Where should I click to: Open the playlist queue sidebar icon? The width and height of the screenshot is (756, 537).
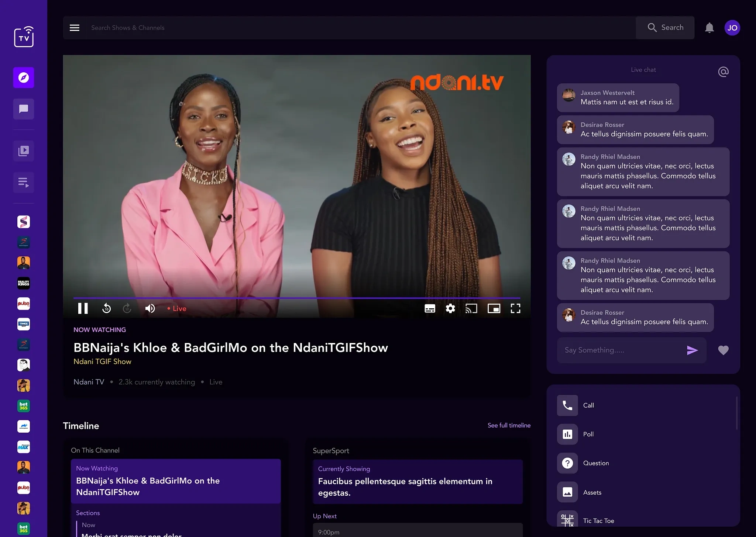coord(24,182)
